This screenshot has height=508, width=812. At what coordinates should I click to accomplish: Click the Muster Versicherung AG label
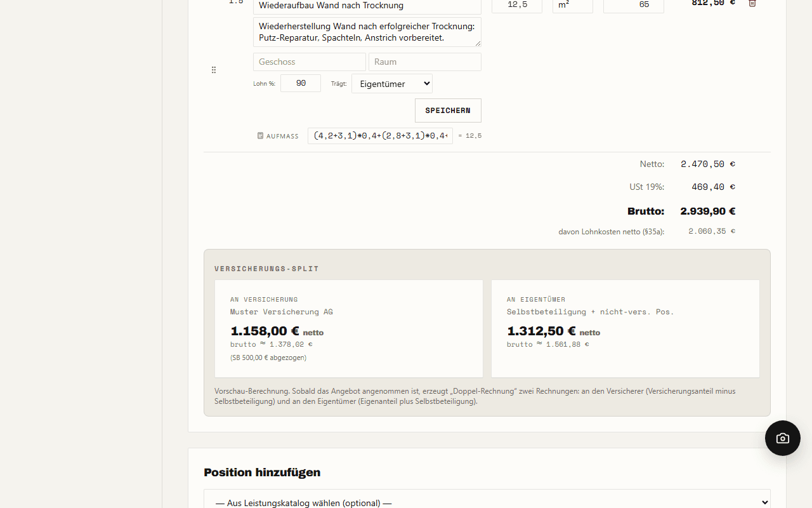(x=282, y=312)
